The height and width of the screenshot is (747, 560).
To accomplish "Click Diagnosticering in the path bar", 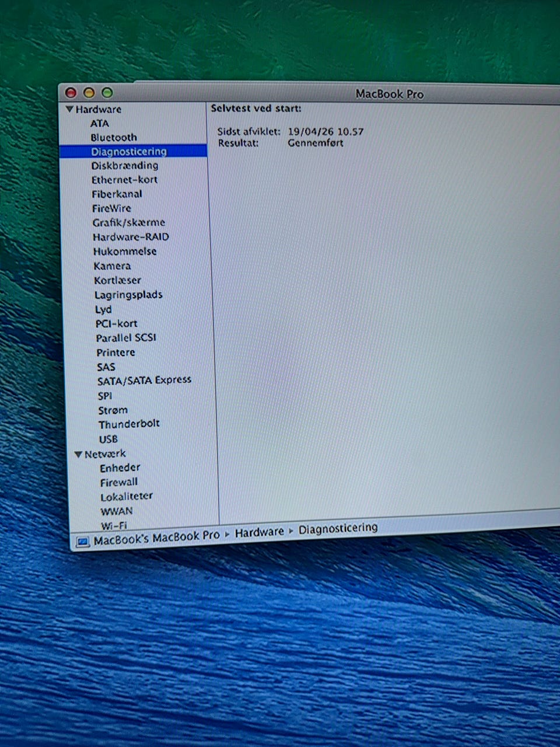I will coord(338,528).
